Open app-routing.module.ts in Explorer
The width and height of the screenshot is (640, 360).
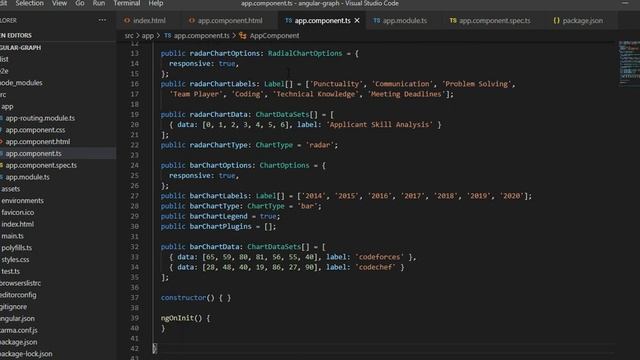pyautogui.click(x=40, y=118)
